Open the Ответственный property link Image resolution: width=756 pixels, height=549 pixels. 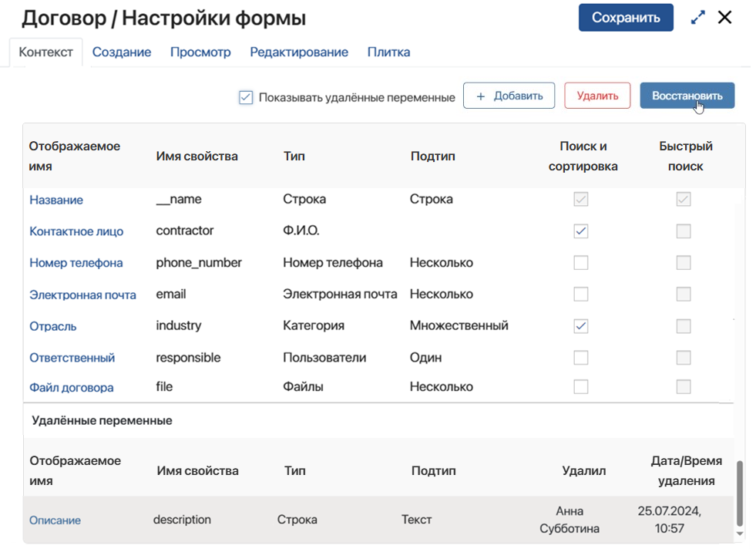point(72,358)
